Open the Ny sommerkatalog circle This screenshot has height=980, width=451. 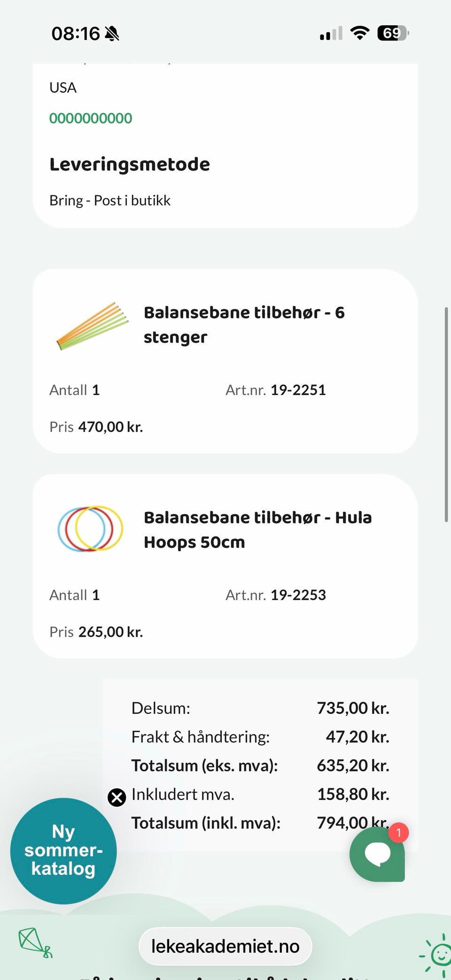pyautogui.click(x=63, y=851)
